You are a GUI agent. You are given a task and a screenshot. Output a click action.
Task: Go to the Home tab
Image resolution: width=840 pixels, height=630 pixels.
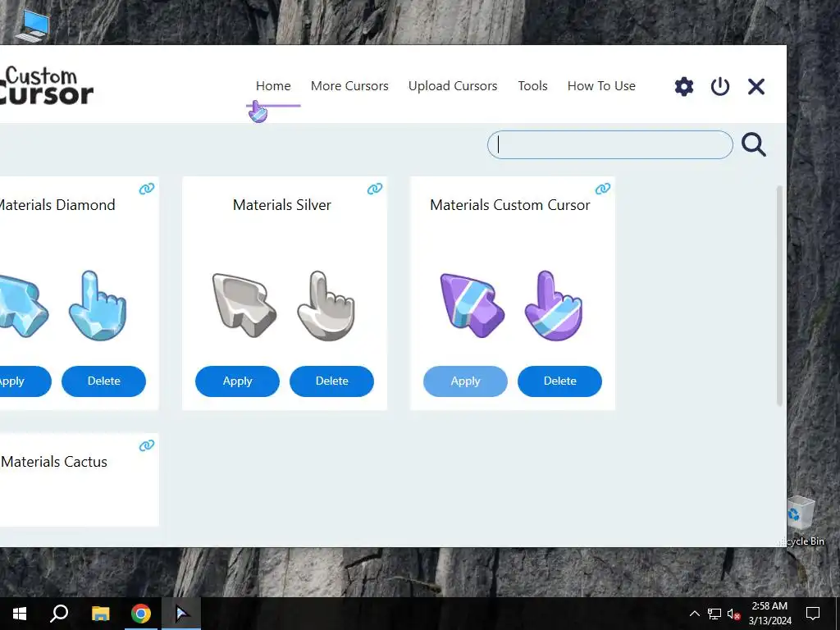click(273, 85)
